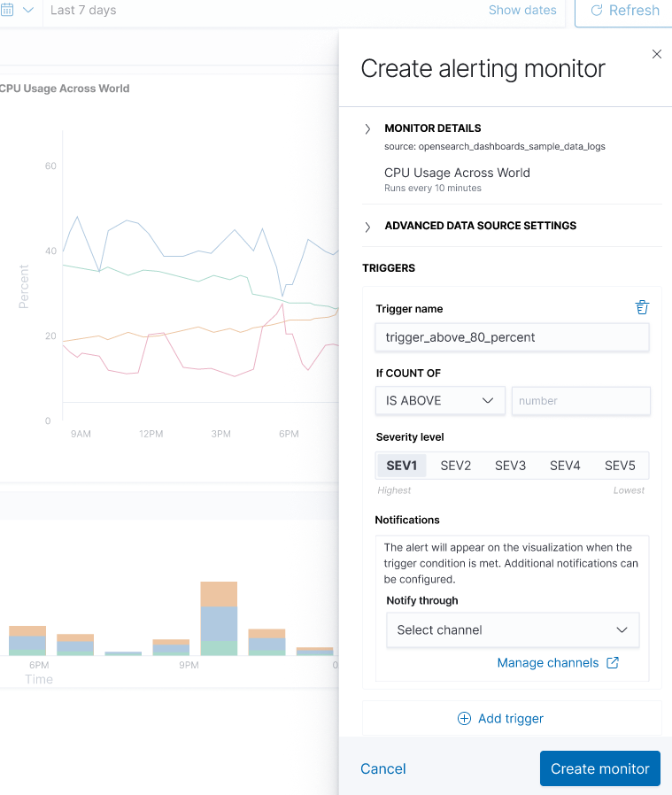Switch severity to SEV3
This screenshot has height=795, width=672.
click(x=510, y=465)
